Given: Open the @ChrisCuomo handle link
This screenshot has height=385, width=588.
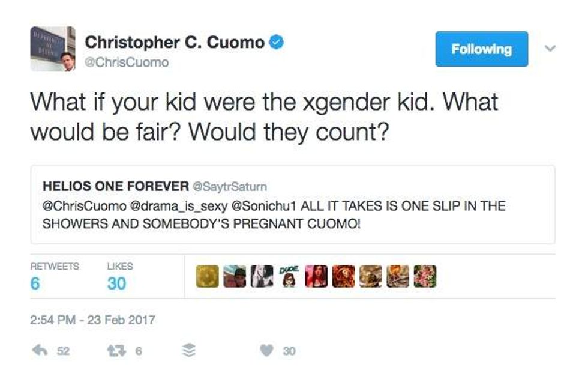Looking at the screenshot, I should click(x=127, y=62).
